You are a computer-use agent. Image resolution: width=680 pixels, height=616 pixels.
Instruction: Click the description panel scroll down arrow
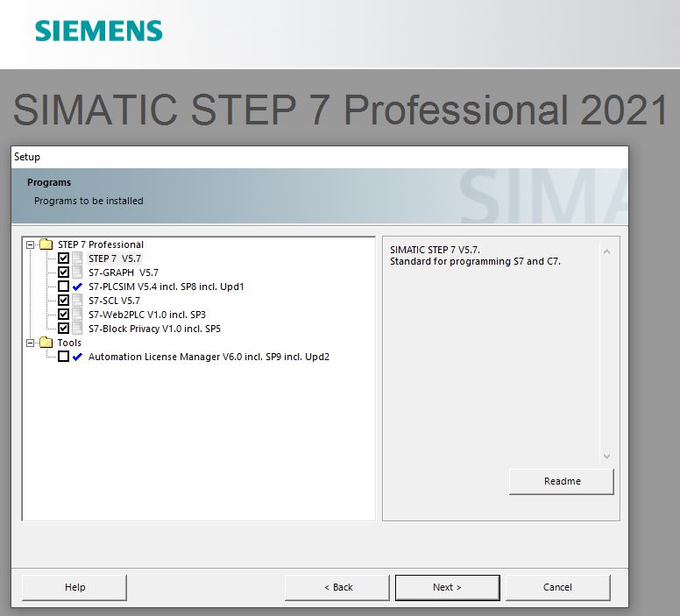tap(606, 457)
